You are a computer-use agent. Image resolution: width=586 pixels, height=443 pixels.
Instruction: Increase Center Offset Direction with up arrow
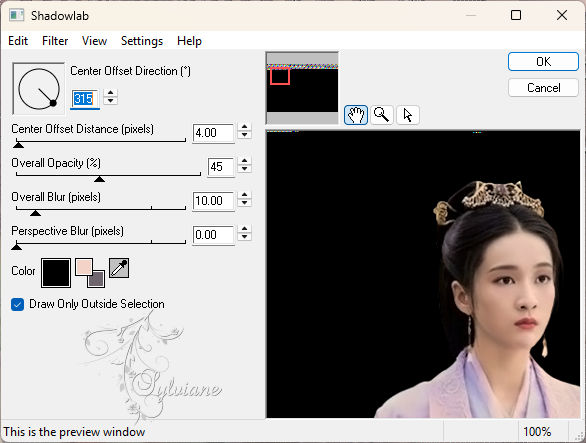click(110, 93)
